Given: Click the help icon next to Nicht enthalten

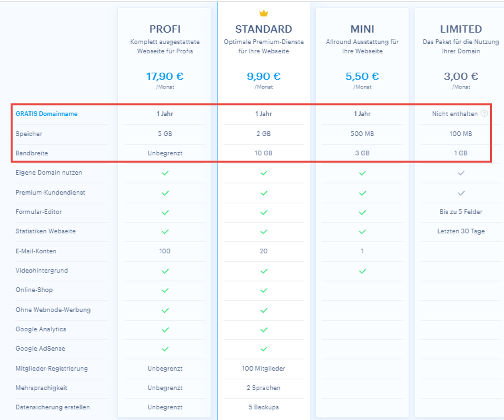Looking at the screenshot, I should [484, 113].
